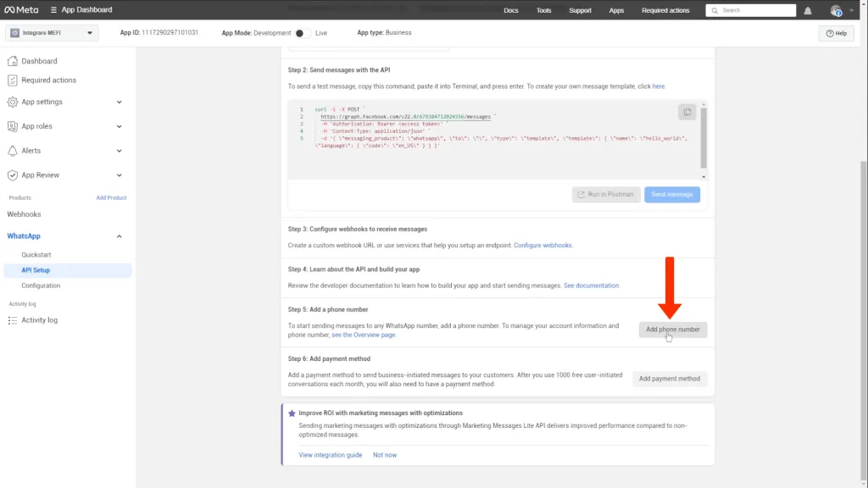The height and width of the screenshot is (488, 868).
Task: Open the Tools menu
Action: coord(543,10)
